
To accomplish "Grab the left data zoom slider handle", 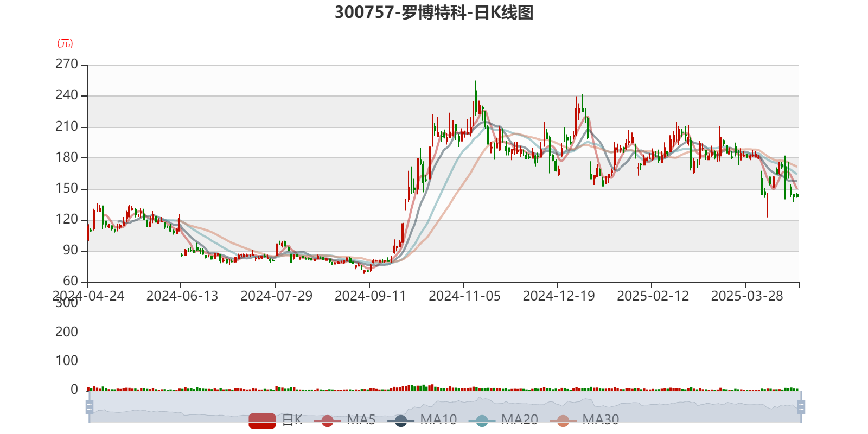I will pyautogui.click(x=90, y=406).
